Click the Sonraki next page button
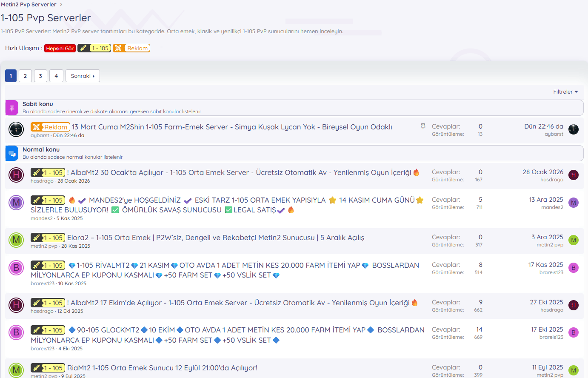Viewport: 588px width, 378px height. click(x=83, y=76)
